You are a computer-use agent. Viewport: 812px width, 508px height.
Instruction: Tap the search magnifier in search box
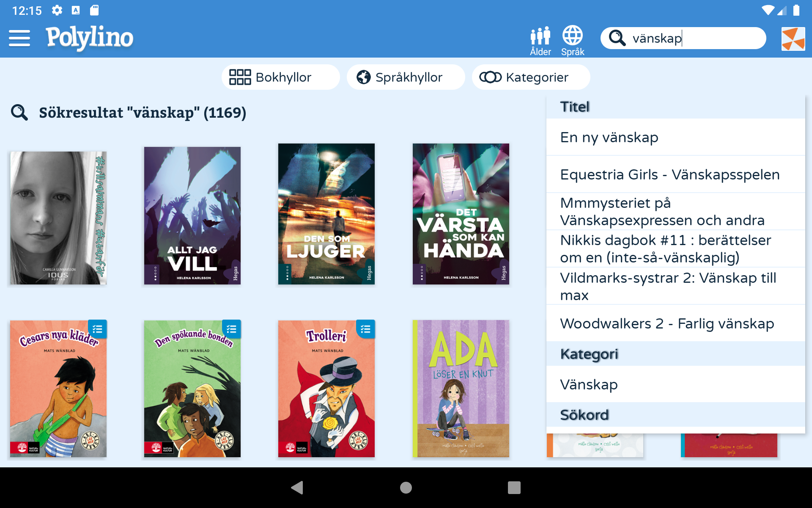tap(617, 38)
